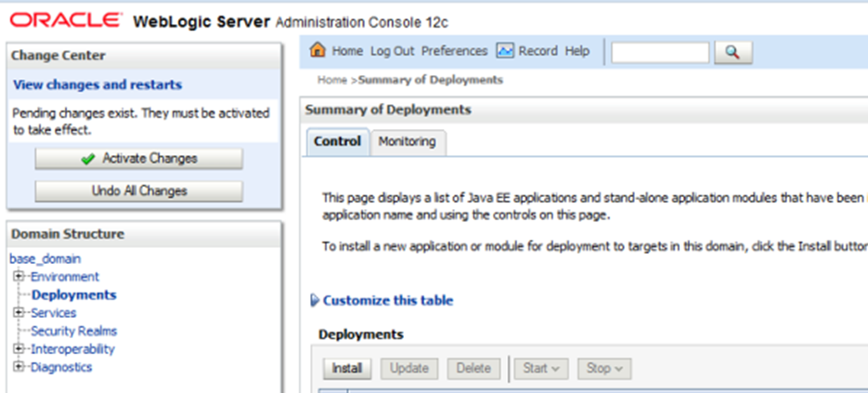
Task: Open the Stop dropdown button
Action: [x=604, y=368]
